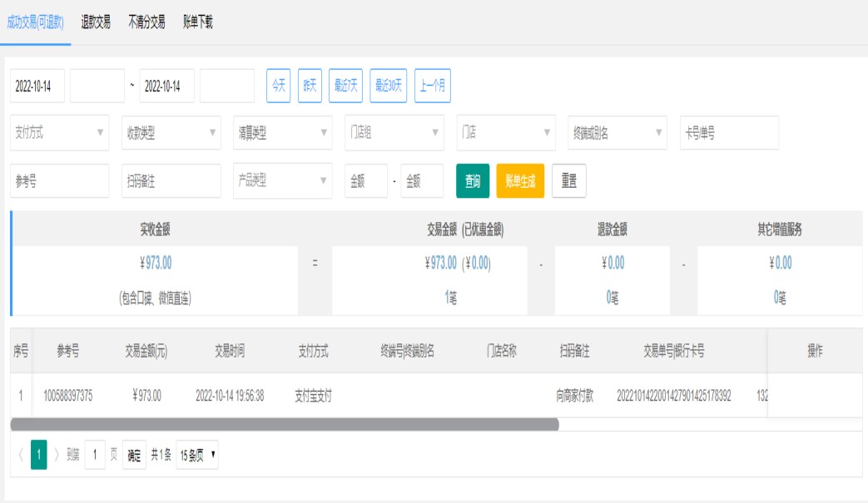868x503 pixels.
Task: Click the 卡号/单号 text field
Action: (729, 133)
